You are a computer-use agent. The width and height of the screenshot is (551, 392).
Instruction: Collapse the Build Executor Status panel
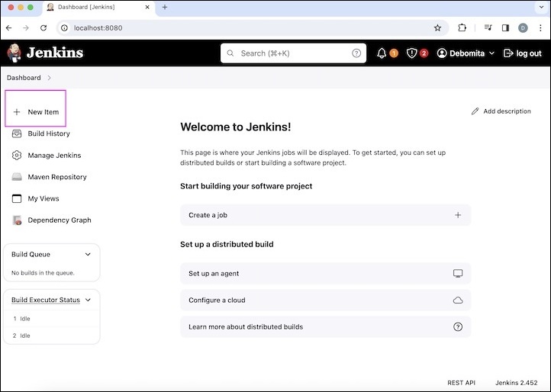pos(88,300)
